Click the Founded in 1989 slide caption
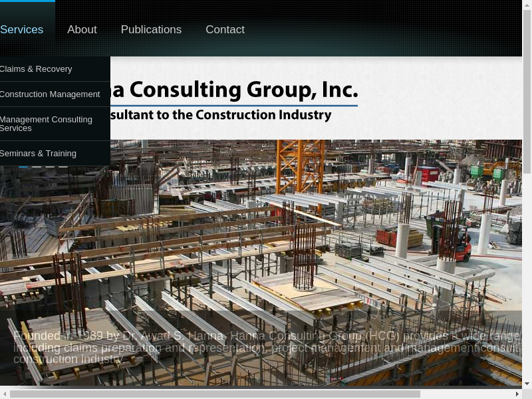Viewport: 532px width, 399px height. pos(267,347)
